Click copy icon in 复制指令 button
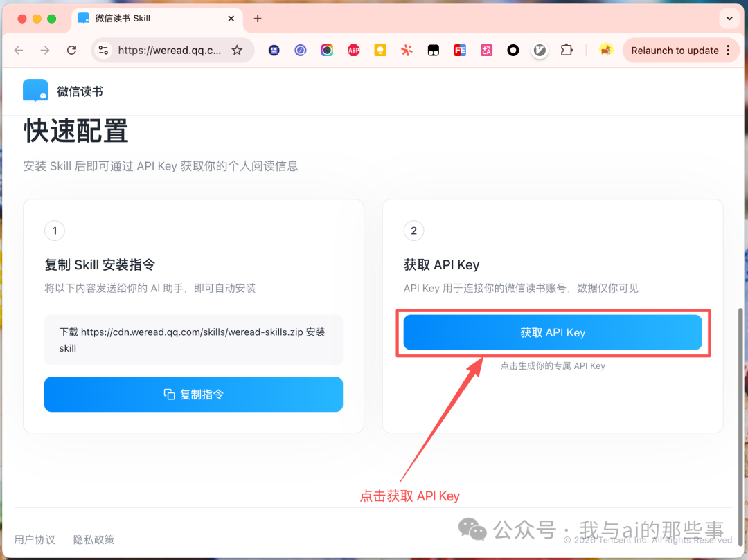 coord(170,394)
